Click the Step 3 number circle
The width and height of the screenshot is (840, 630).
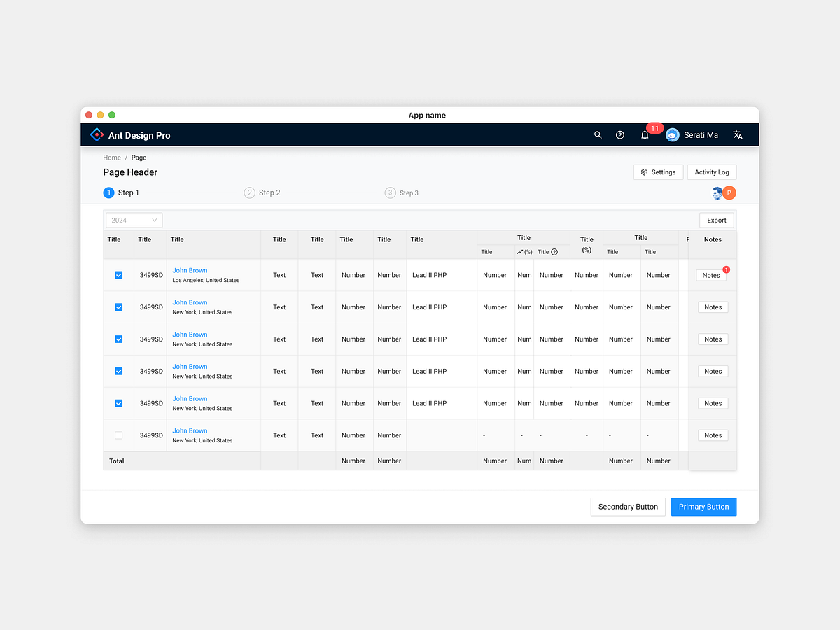pyautogui.click(x=390, y=192)
